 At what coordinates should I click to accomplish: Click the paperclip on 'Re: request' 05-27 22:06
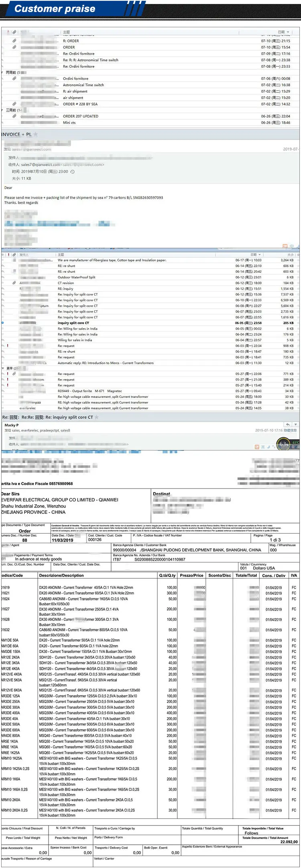14,373
